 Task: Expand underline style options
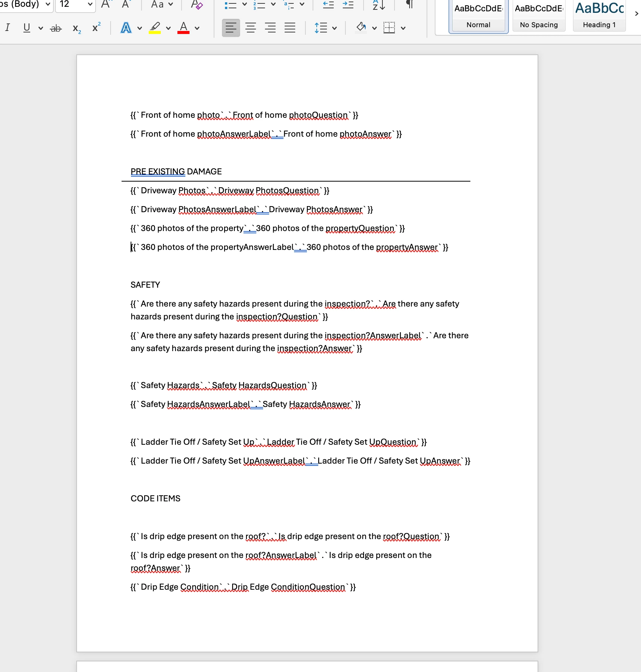[41, 28]
